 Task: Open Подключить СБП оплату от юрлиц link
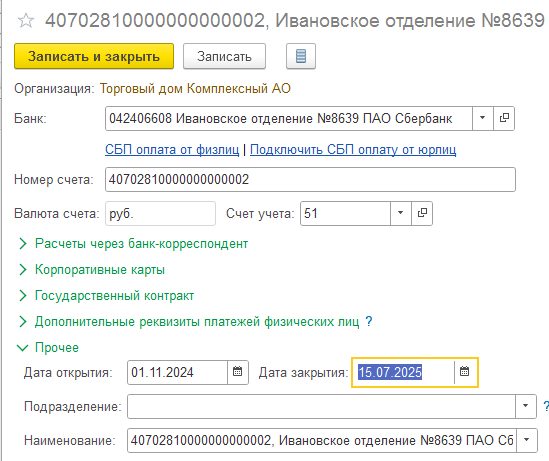click(353, 150)
